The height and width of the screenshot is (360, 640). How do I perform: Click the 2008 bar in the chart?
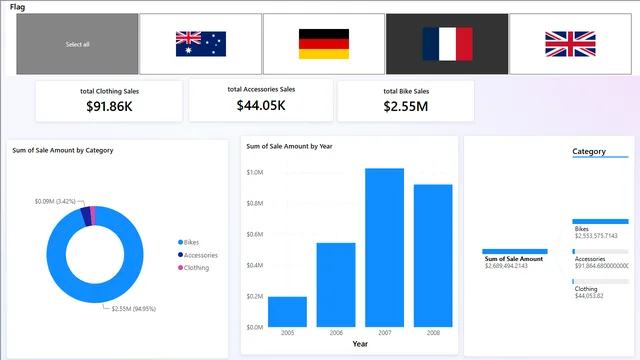coord(433,256)
